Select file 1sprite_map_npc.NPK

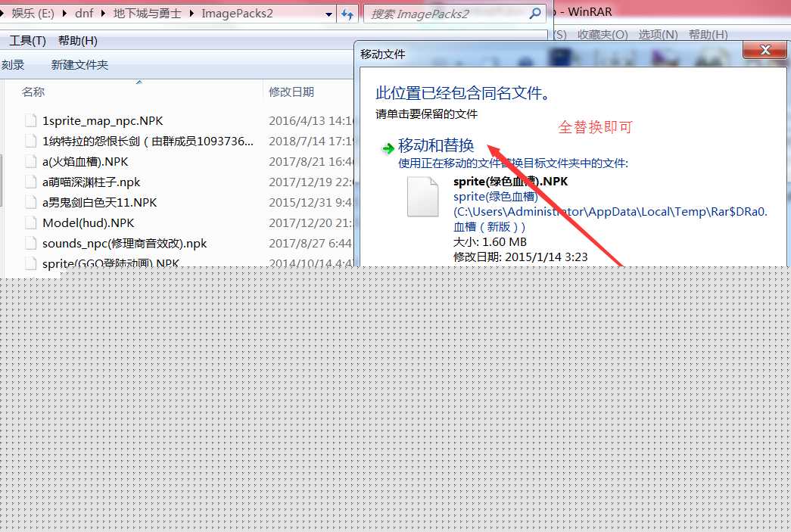[102, 121]
